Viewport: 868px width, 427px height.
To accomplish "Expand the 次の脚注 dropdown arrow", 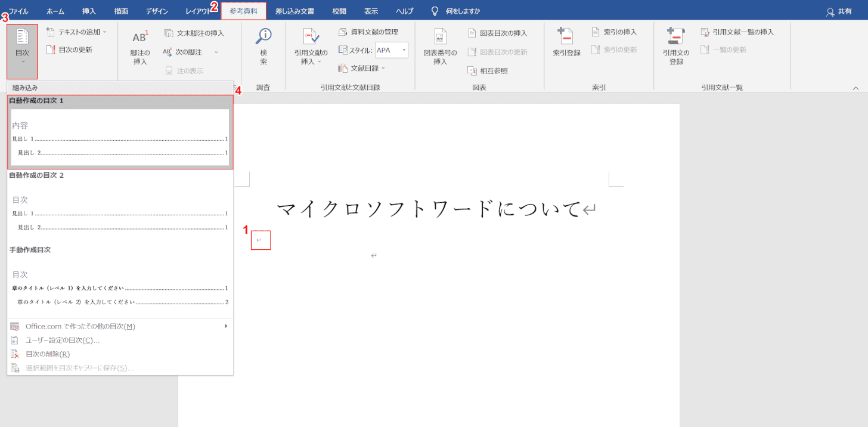I will coord(216,52).
